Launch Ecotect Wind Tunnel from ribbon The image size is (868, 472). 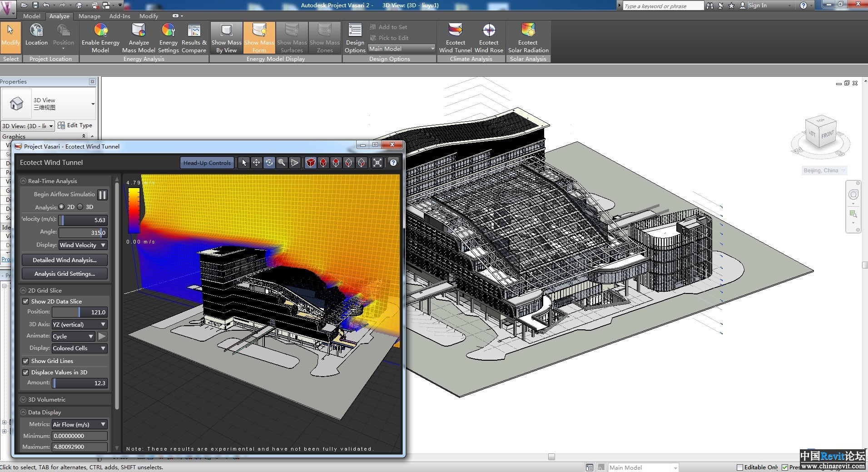click(455, 38)
